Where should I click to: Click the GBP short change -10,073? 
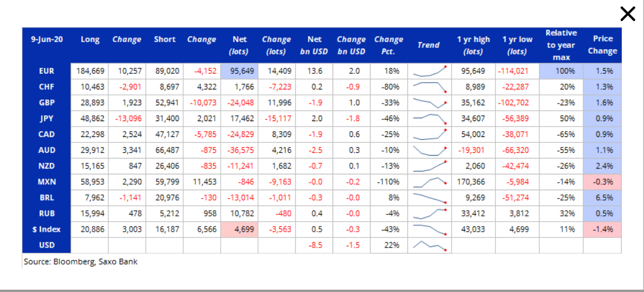tap(202, 102)
